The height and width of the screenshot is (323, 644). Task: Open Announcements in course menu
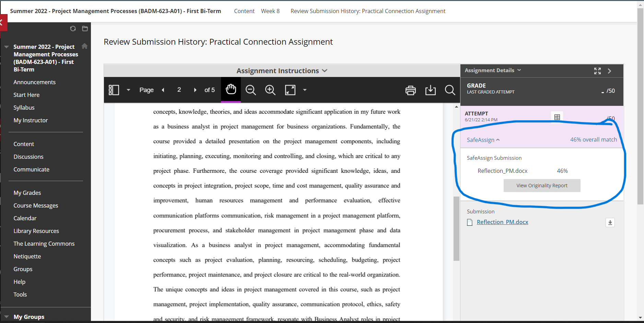click(x=34, y=82)
